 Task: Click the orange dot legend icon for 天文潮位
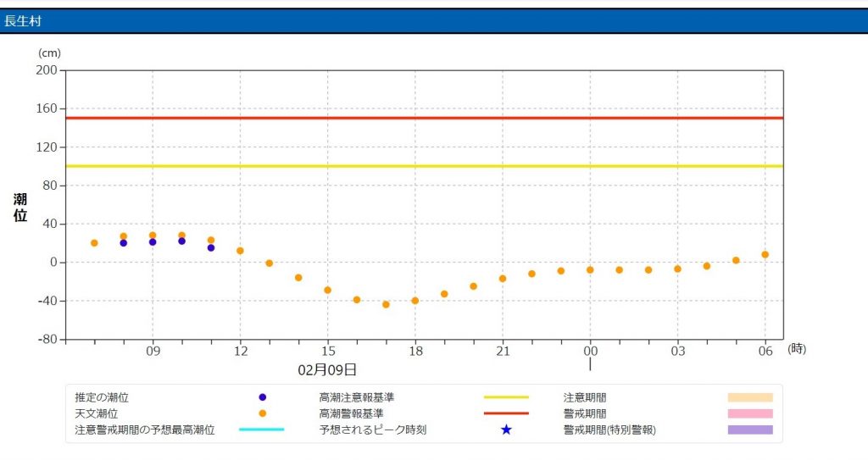(x=263, y=413)
